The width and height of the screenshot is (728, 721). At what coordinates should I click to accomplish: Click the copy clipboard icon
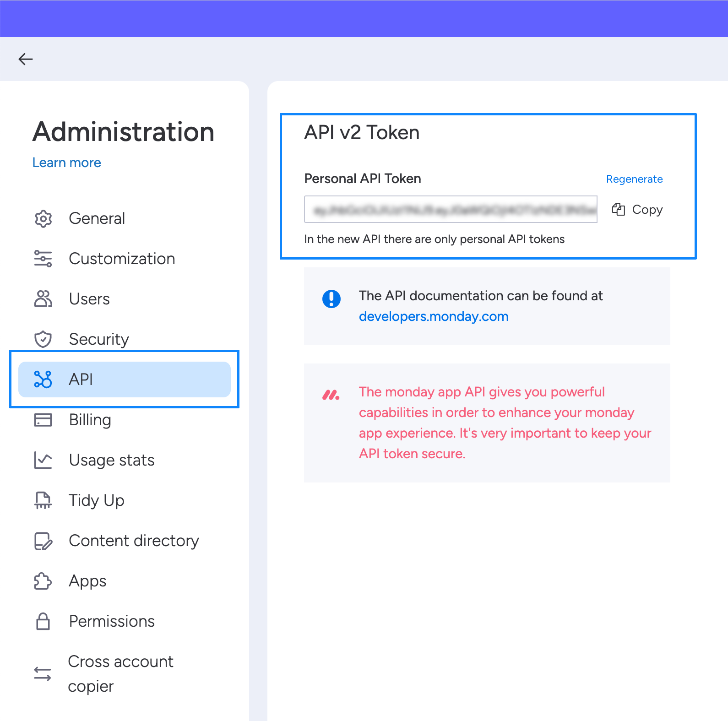(618, 210)
